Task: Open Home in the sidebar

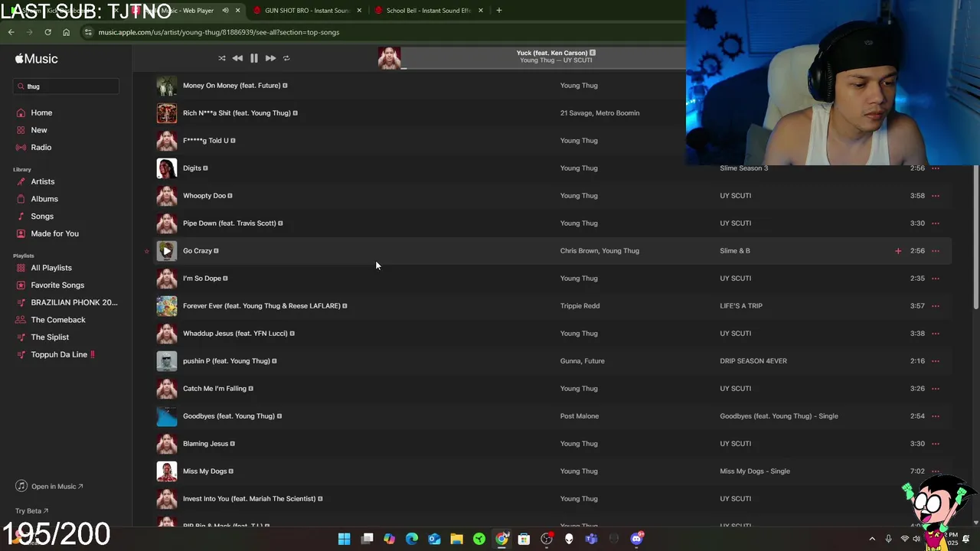Action: coord(41,112)
